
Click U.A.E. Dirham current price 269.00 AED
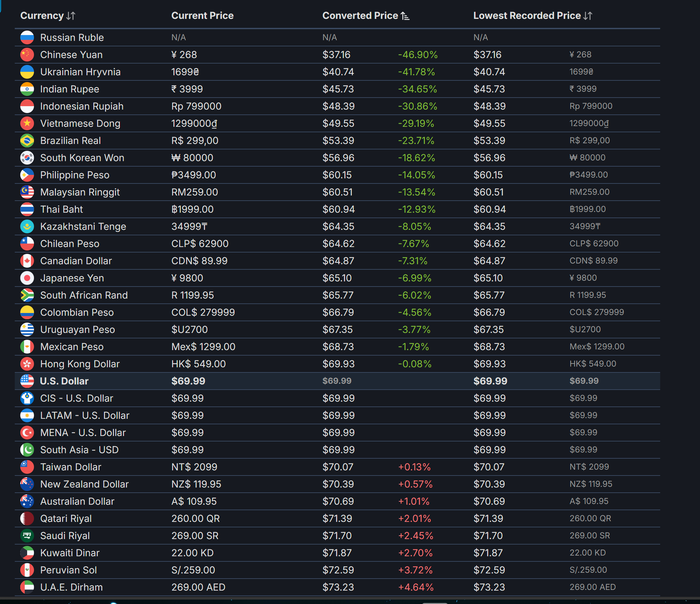198,587
